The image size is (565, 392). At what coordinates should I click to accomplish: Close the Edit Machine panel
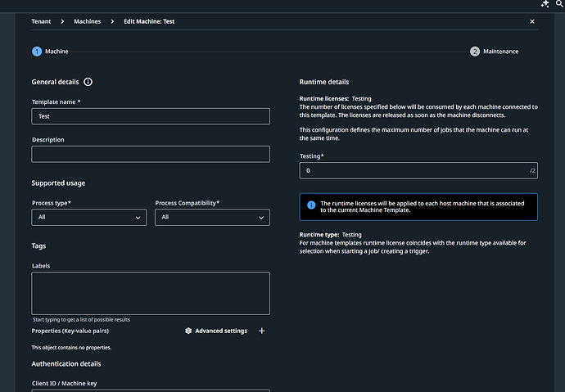(532, 21)
